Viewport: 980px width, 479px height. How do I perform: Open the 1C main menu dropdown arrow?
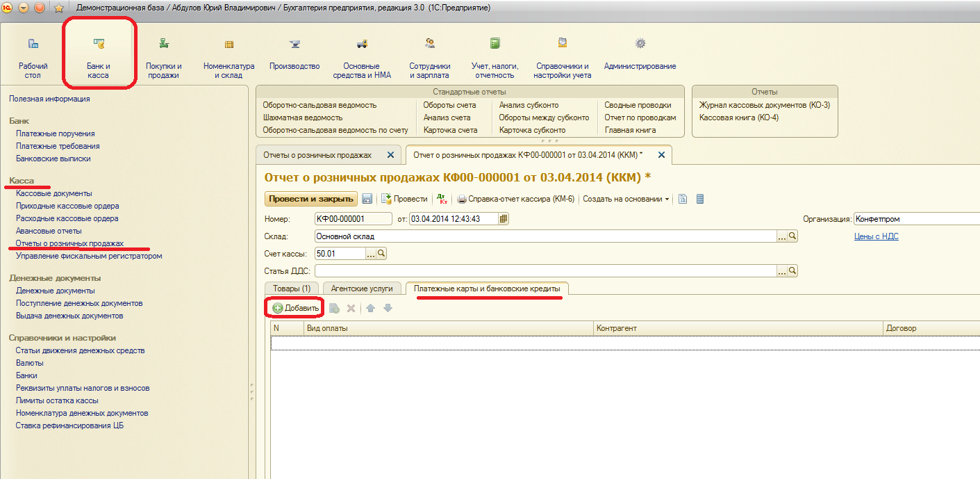pos(24,8)
